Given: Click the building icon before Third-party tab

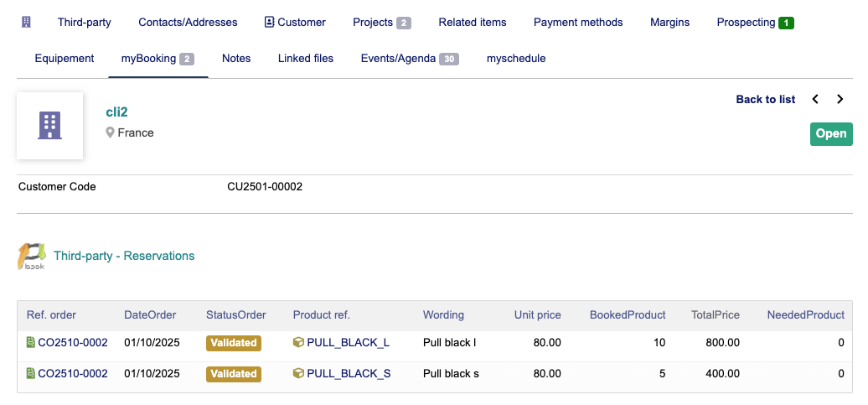Looking at the screenshot, I should click(27, 23).
